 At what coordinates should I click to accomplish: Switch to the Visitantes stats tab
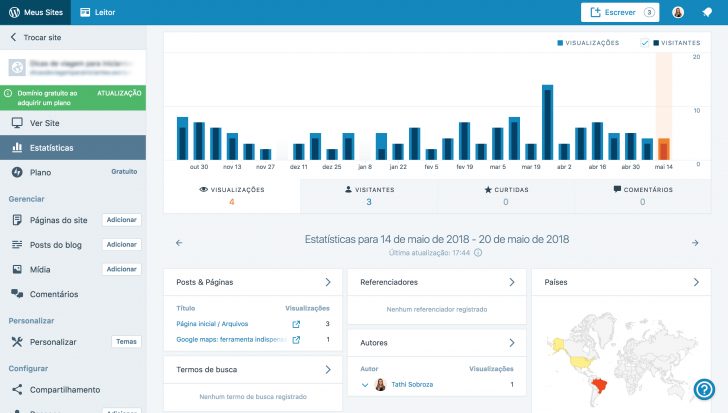368,195
